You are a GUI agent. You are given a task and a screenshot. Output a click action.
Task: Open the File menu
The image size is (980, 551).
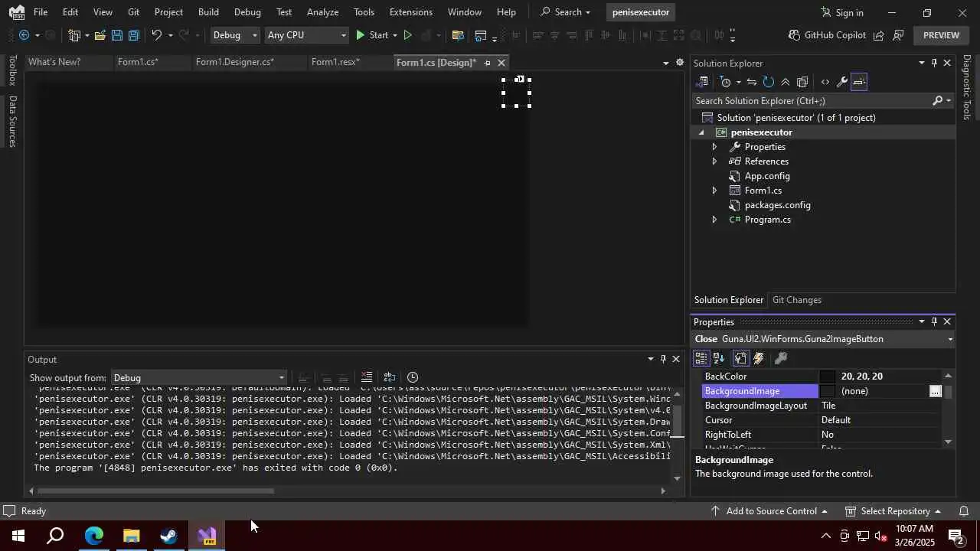[x=41, y=12]
